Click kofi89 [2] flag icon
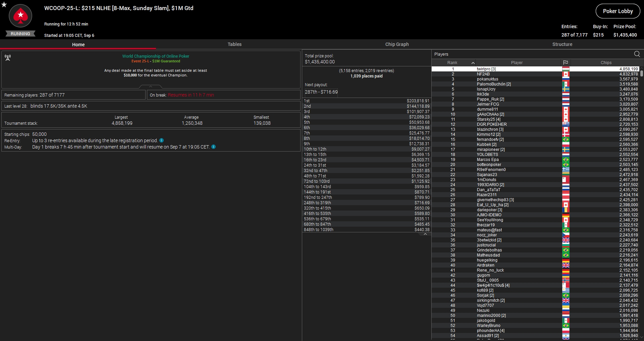 (566, 290)
